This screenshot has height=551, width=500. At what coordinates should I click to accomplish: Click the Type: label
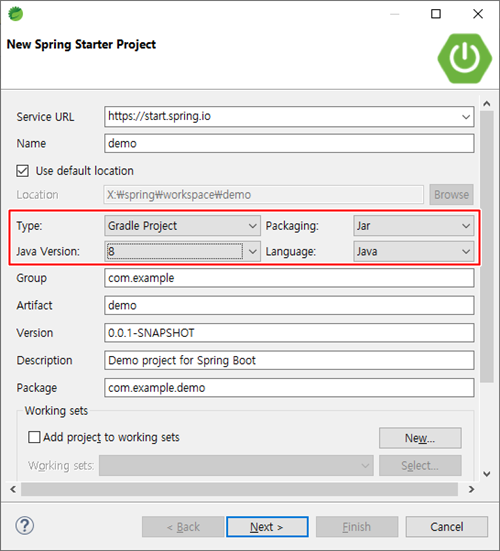(29, 226)
